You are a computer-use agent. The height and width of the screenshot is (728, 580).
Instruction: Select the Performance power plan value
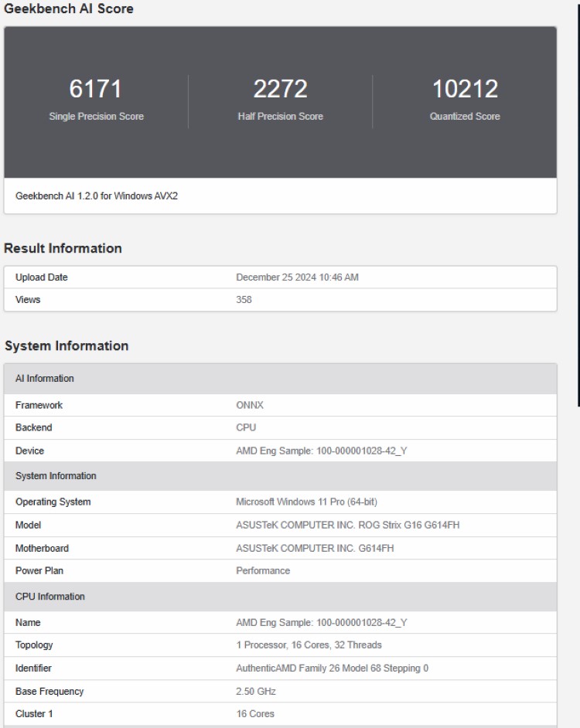pyautogui.click(x=263, y=570)
